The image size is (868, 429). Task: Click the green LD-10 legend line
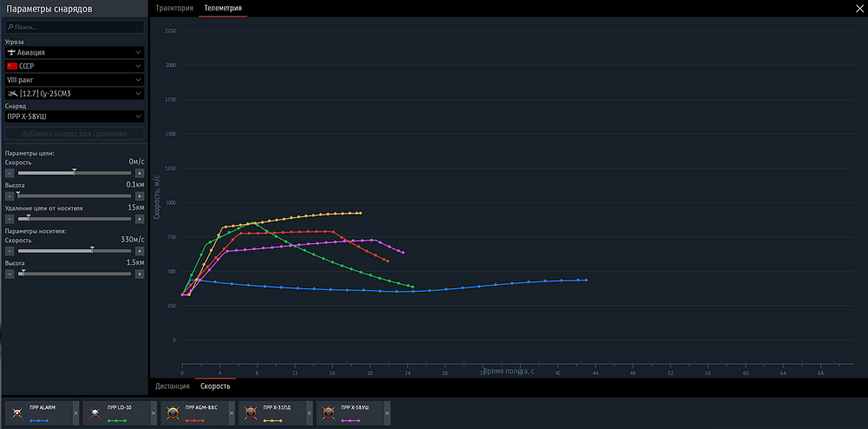click(x=117, y=420)
